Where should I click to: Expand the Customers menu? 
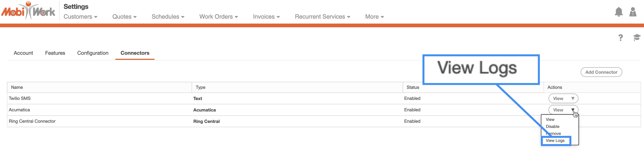[x=80, y=17]
